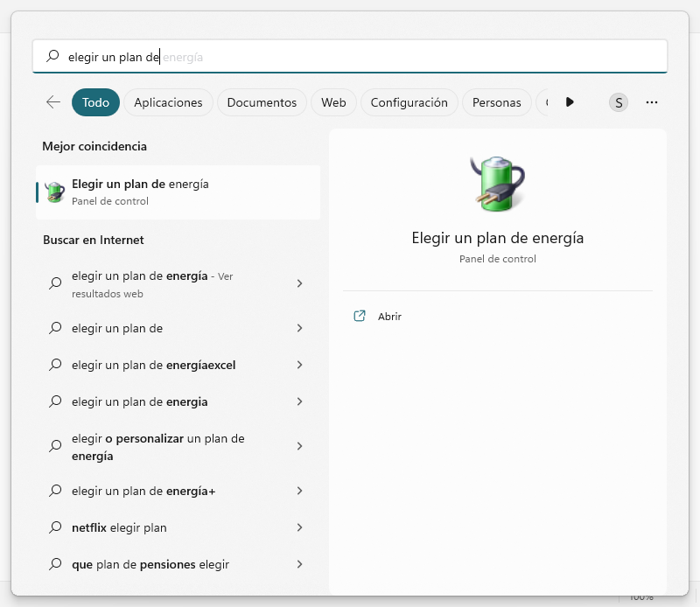Expand chevron for 'netflix elegir plan'
The image size is (700, 607).
(299, 527)
